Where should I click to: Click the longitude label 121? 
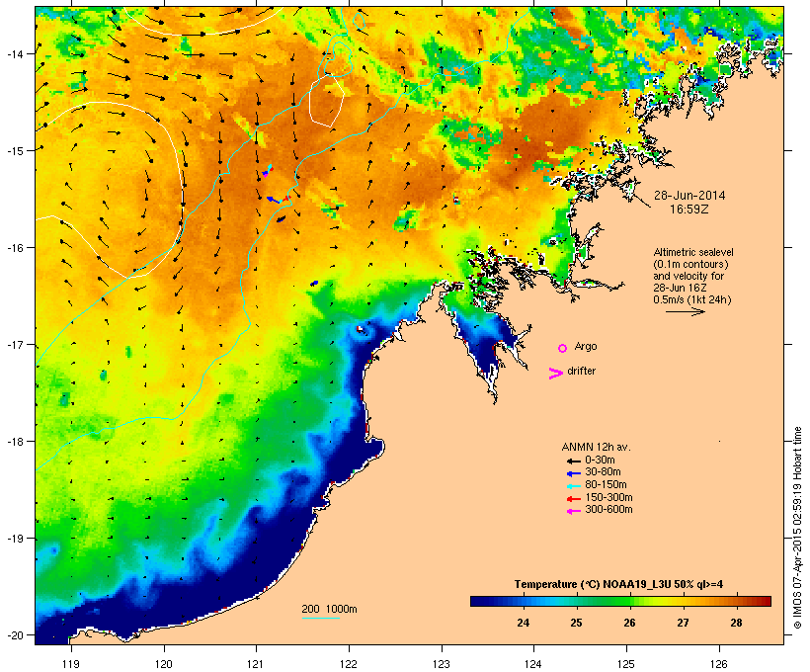tap(256, 664)
